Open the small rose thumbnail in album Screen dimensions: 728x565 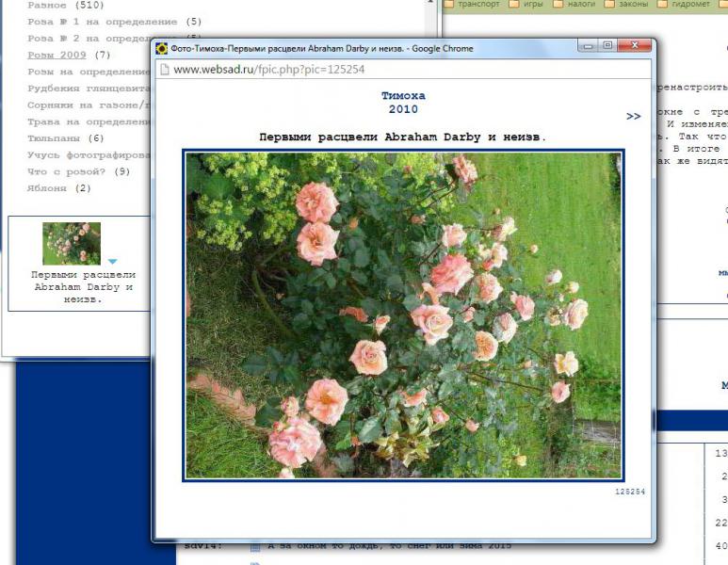[x=72, y=244]
